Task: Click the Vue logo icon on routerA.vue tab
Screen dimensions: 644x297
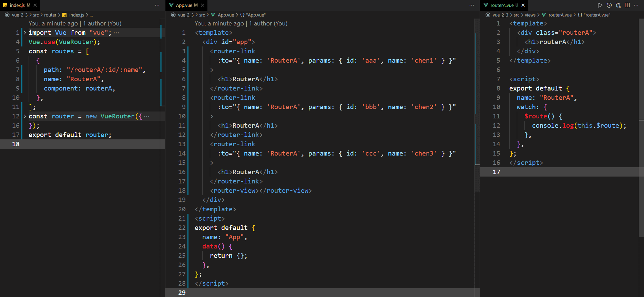Action: pos(486,5)
